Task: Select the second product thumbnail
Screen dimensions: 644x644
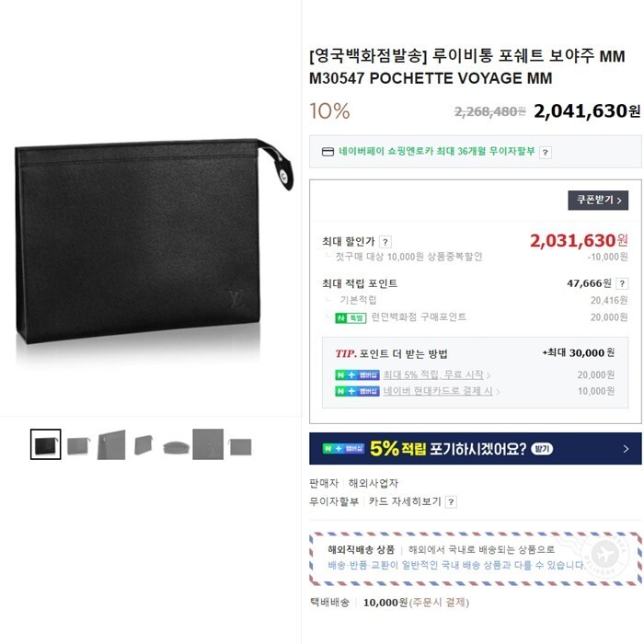Action: pos(78,445)
